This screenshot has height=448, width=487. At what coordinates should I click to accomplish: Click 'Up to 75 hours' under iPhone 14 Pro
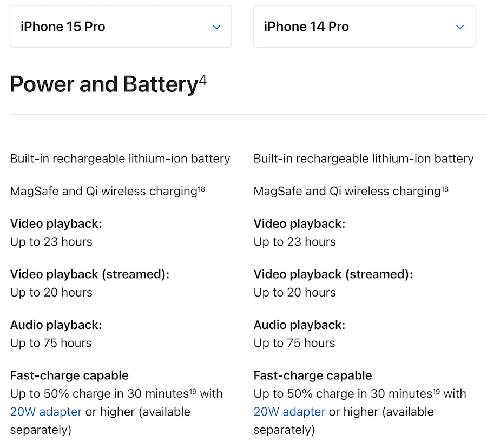(x=294, y=343)
